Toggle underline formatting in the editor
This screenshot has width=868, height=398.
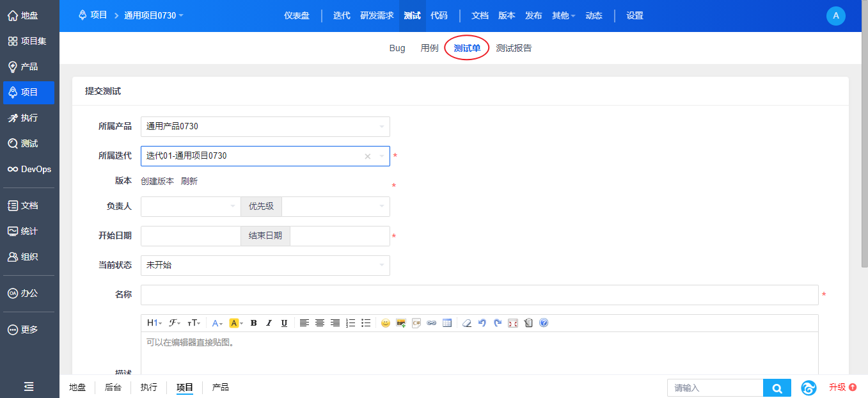tap(284, 323)
